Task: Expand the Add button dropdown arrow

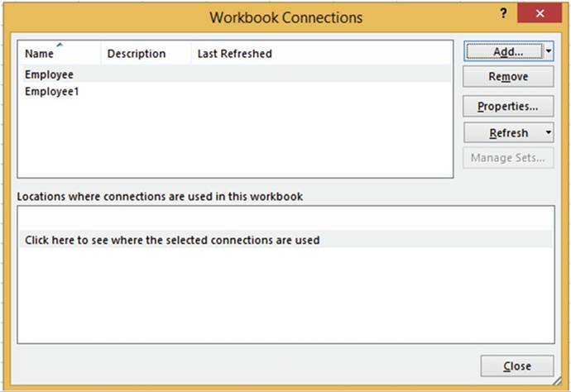Action: (x=549, y=51)
